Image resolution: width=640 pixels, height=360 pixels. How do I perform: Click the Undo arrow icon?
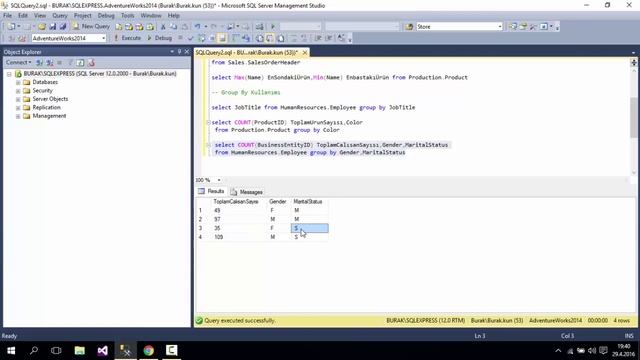point(198,27)
